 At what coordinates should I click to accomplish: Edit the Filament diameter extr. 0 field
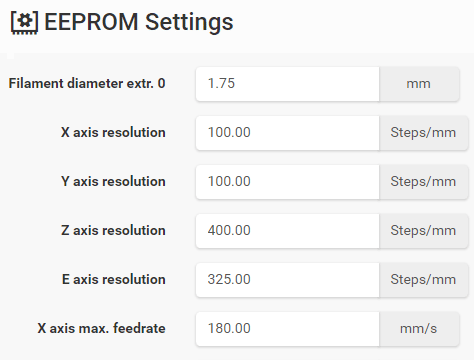point(288,84)
